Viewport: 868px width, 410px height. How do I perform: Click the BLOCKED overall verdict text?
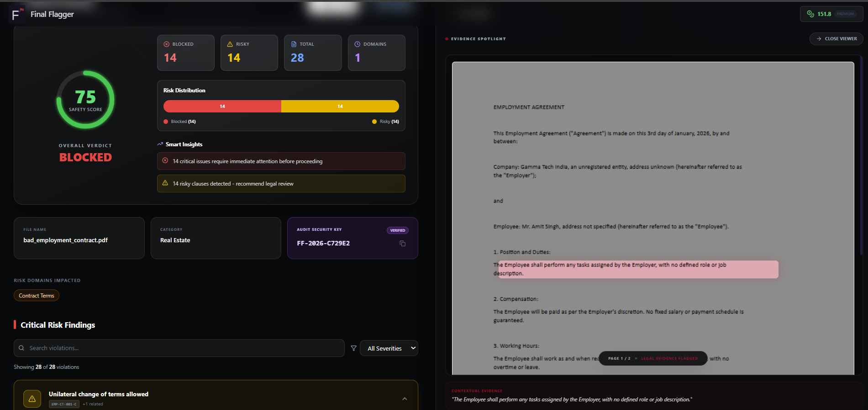coord(85,157)
